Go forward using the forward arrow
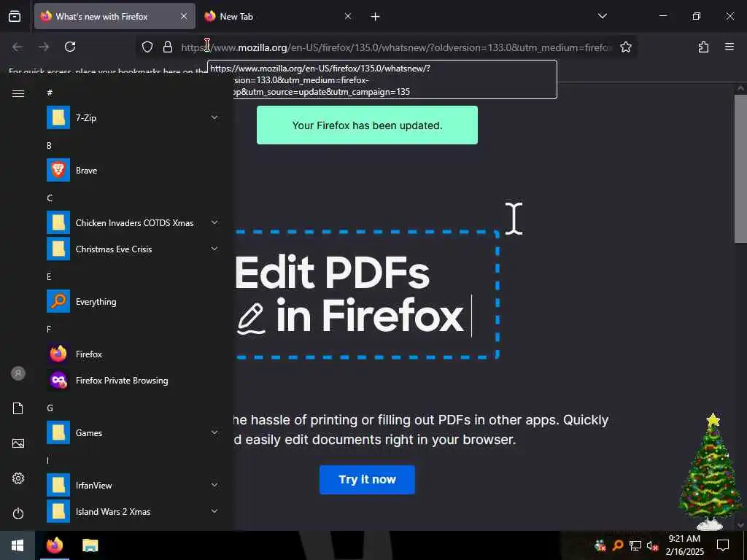The height and width of the screenshot is (560, 747). pyautogui.click(x=44, y=47)
